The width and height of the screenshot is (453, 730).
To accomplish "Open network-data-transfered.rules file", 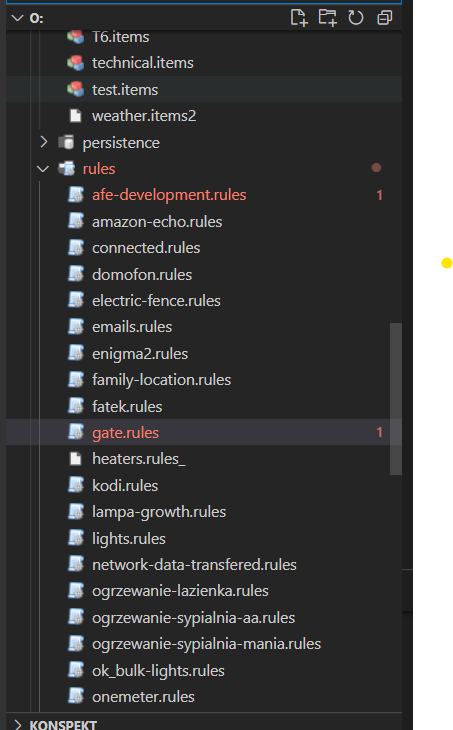I will coord(194,564).
